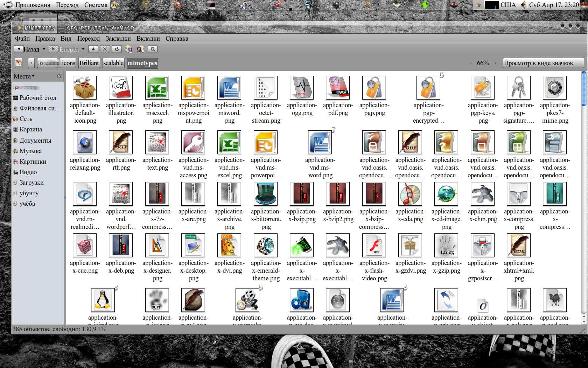Select application-msword.png icon
This screenshot has height=368, width=588.
[229, 88]
